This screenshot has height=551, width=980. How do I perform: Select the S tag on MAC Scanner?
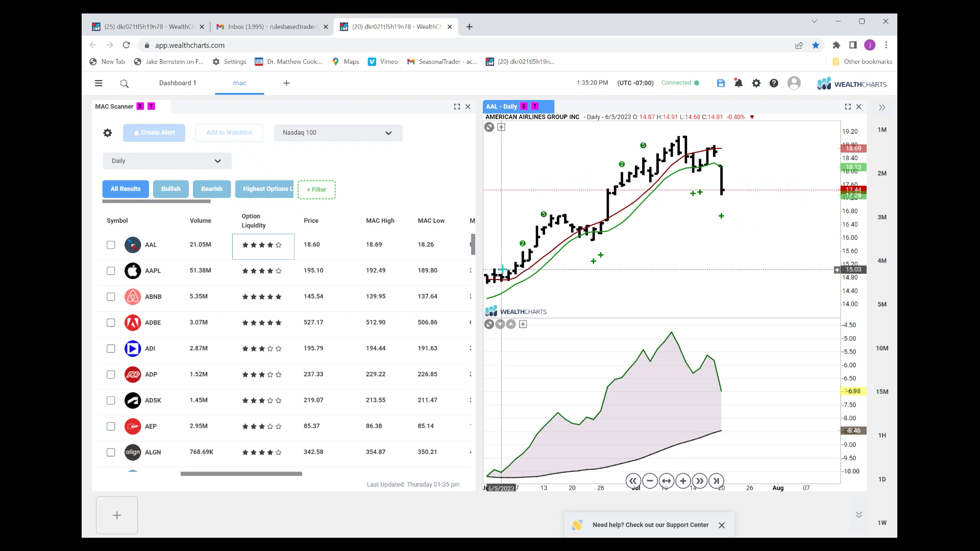140,106
